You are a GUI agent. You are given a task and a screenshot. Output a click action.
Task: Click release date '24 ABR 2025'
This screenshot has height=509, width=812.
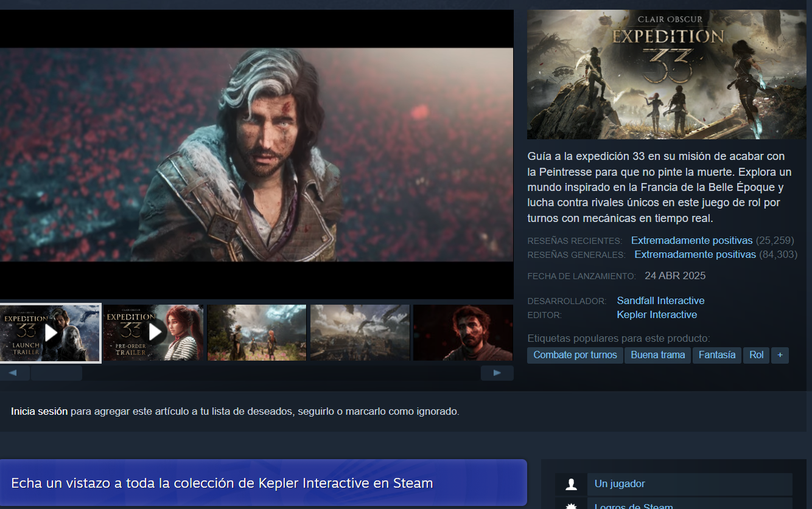point(675,275)
